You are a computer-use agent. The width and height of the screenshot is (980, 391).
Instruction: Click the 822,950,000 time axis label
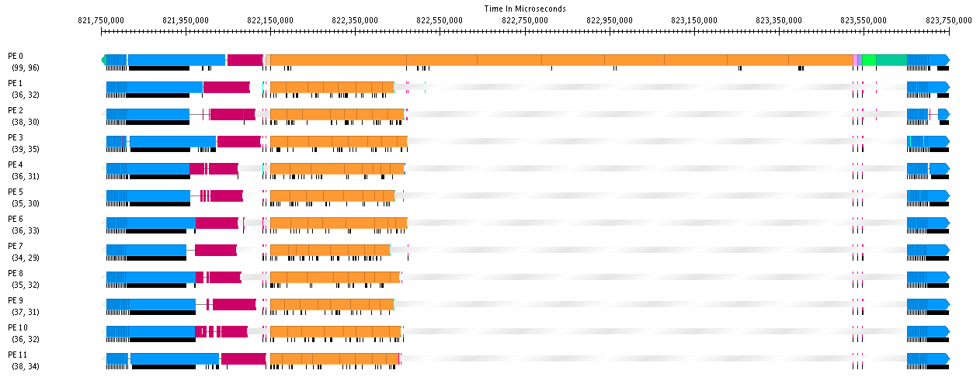click(x=610, y=20)
